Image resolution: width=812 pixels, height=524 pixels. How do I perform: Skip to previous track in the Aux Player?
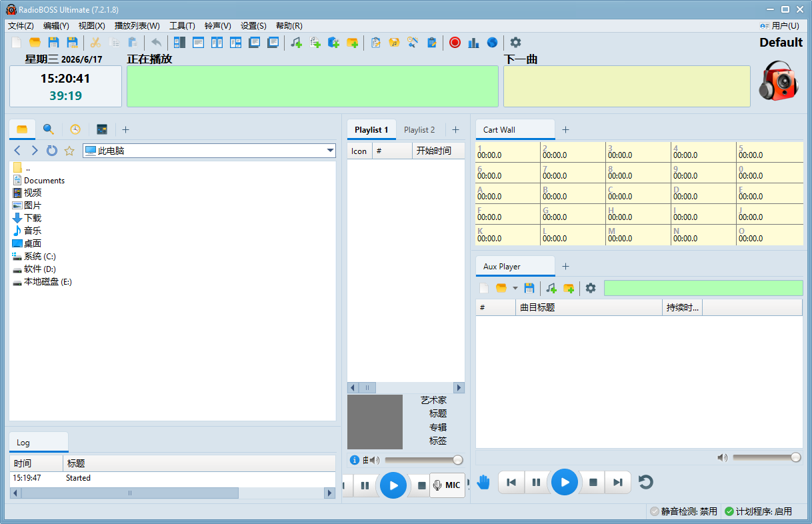[511, 482]
